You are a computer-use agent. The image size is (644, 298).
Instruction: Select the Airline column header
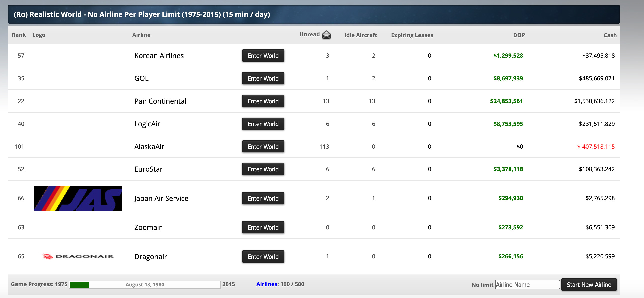pyautogui.click(x=141, y=35)
